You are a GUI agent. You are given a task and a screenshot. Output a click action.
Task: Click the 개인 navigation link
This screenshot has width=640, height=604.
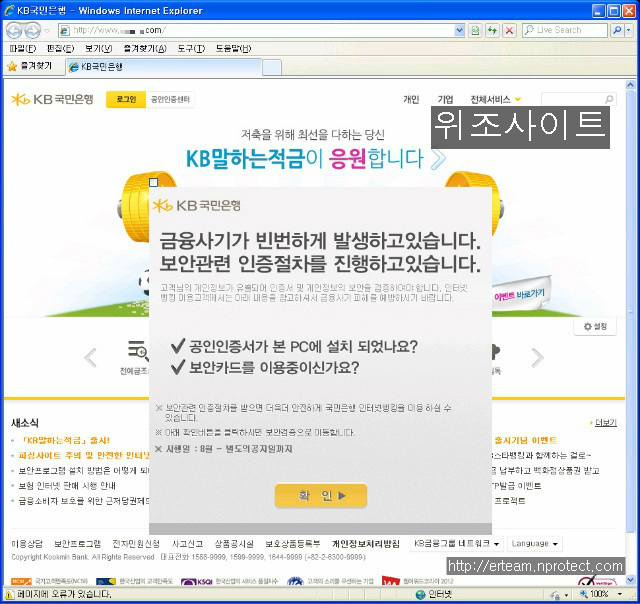(x=411, y=99)
